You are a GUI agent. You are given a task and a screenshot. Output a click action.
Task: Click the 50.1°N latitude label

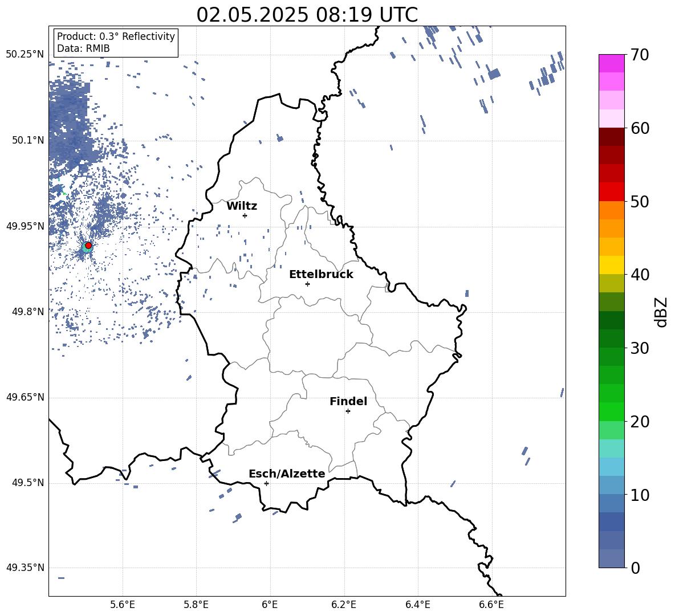[28, 140]
